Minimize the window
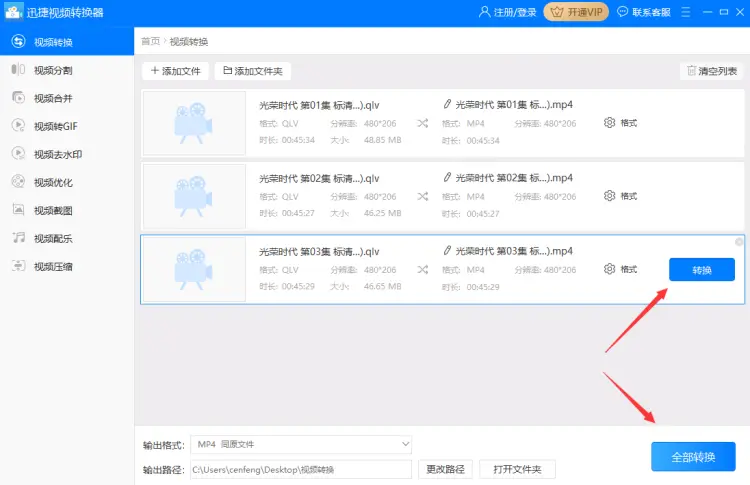Screen dimensions: 750x485 click(707, 12)
